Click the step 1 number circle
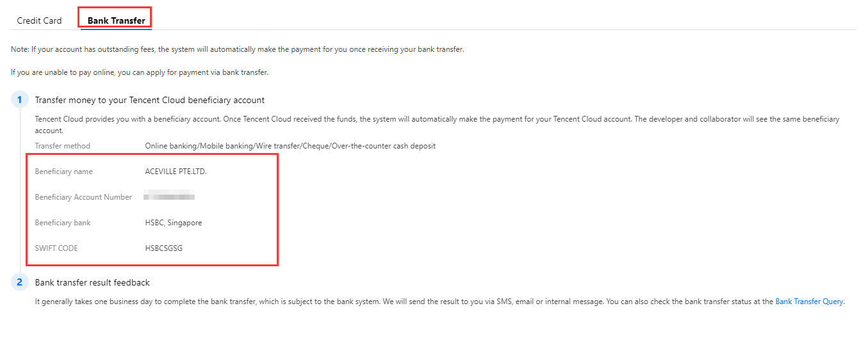Viewport: 868px width, 338px height. click(x=19, y=100)
